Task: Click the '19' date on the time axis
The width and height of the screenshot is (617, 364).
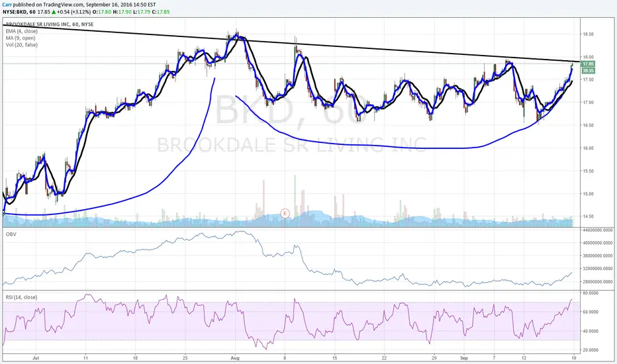Action: click(574, 358)
